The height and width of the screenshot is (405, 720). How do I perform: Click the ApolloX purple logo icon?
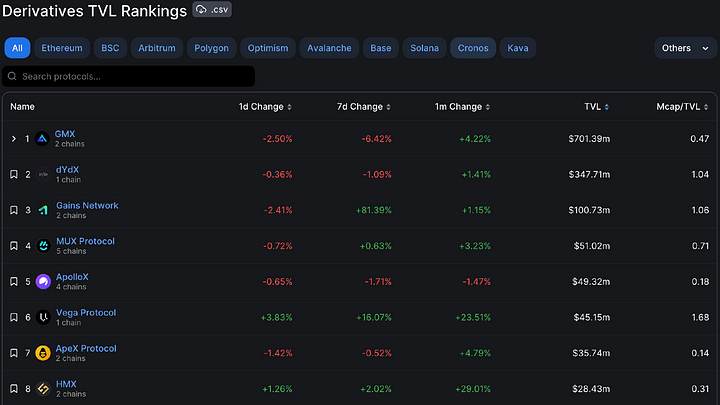tap(43, 281)
